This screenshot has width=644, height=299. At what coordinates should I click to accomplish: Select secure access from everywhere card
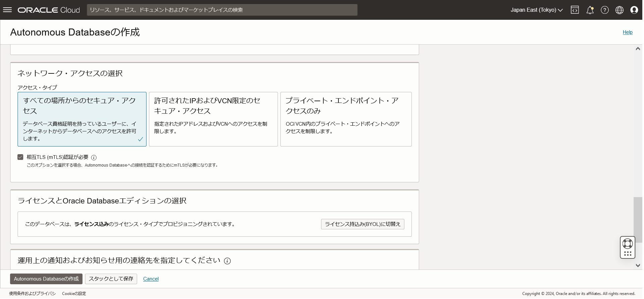[82, 119]
